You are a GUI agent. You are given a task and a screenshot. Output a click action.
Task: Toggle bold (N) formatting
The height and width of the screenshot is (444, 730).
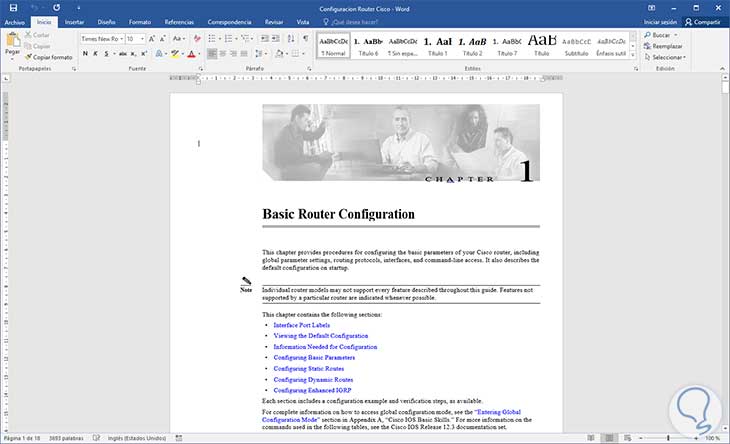[85, 54]
